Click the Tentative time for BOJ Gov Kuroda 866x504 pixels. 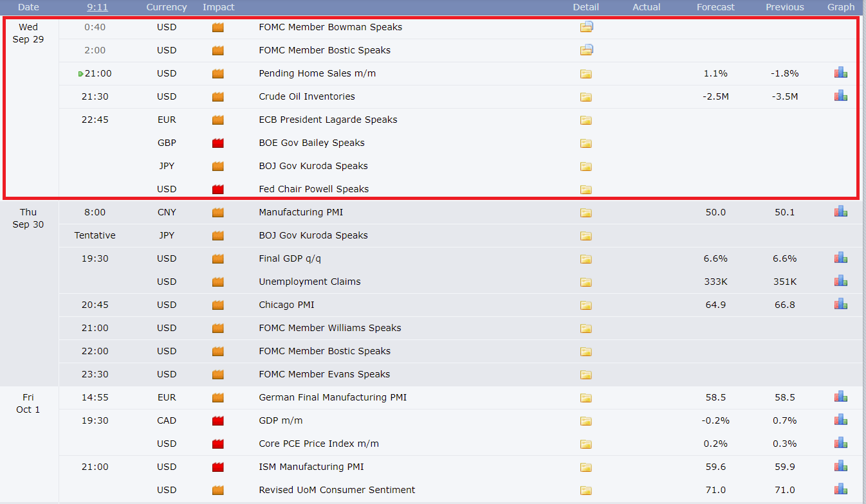95,235
